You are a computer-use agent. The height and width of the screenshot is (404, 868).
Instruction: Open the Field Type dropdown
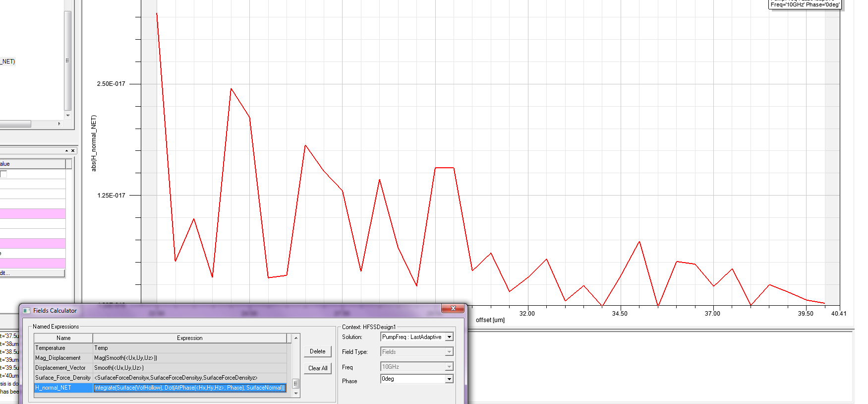coord(449,352)
